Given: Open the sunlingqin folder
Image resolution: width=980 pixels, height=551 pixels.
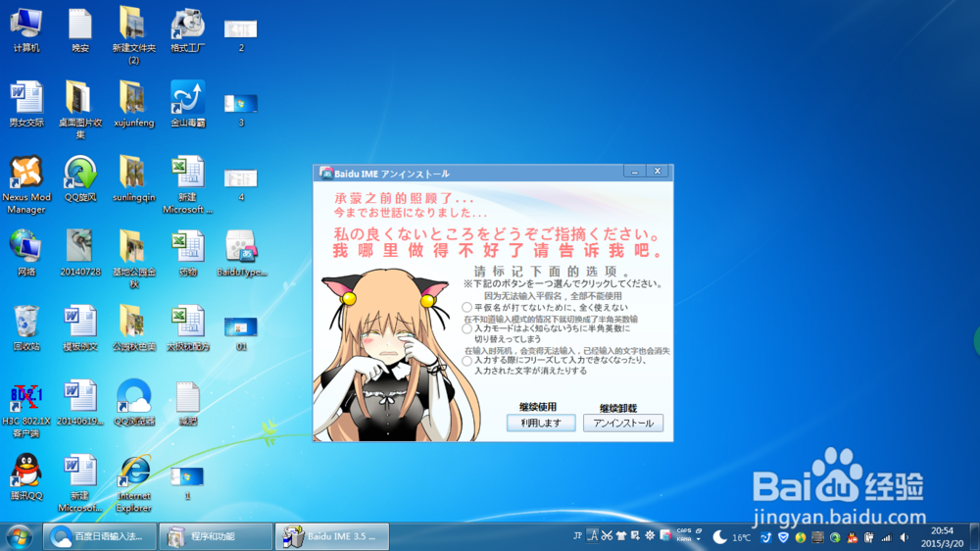Looking at the screenshot, I should pos(133,178).
